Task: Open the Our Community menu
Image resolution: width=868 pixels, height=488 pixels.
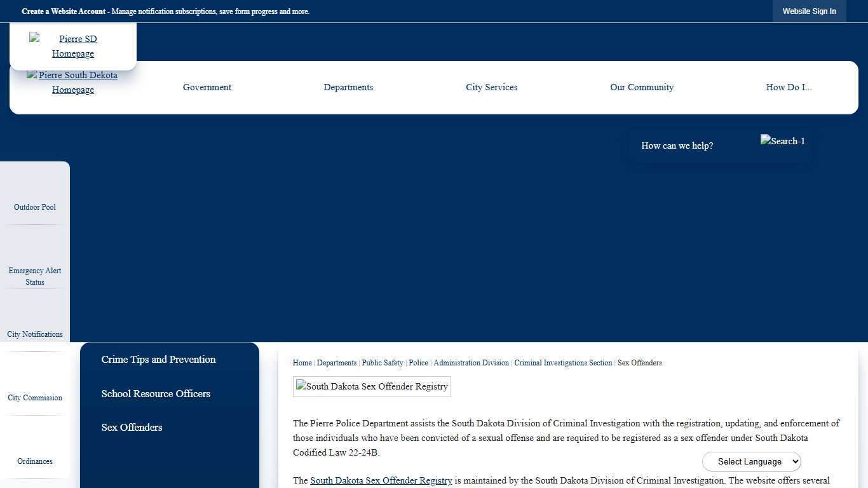Action: click(642, 88)
